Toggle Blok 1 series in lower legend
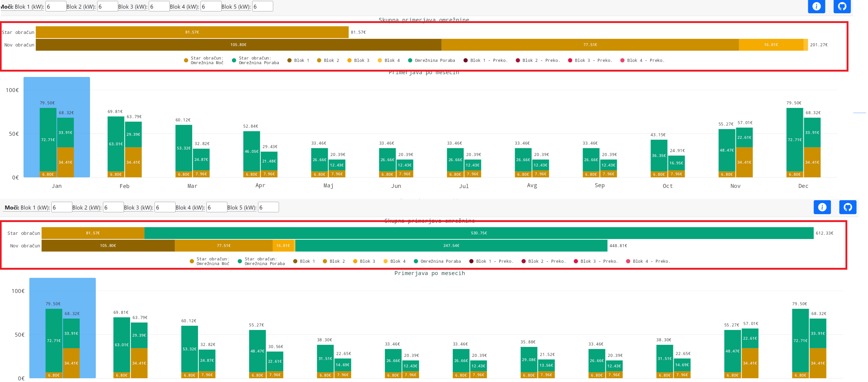This screenshot has width=868, height=382. [x=304, y=261]
